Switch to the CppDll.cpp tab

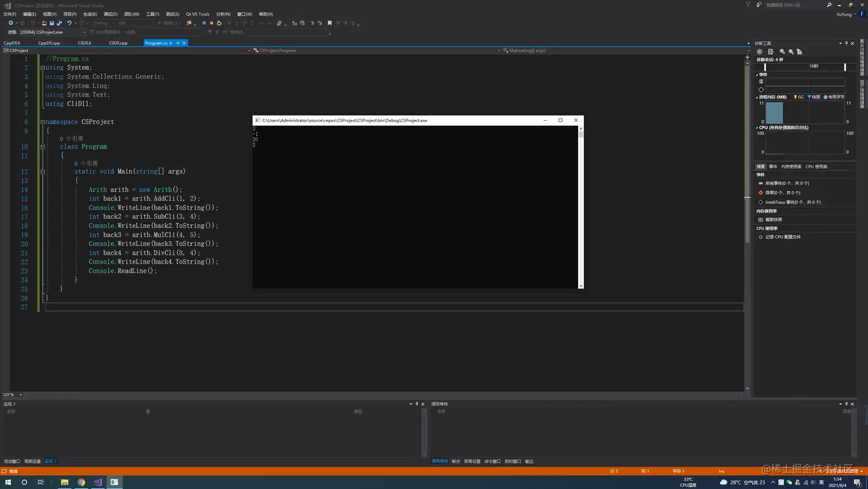point(49,43)
